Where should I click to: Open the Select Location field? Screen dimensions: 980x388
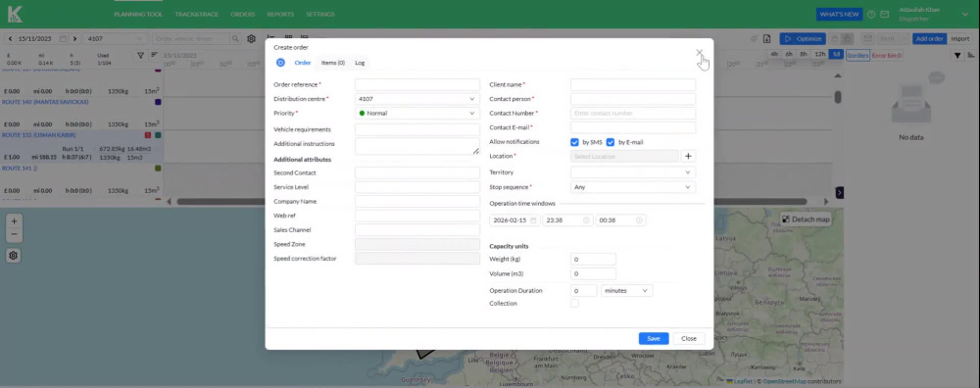coord(624,156)
